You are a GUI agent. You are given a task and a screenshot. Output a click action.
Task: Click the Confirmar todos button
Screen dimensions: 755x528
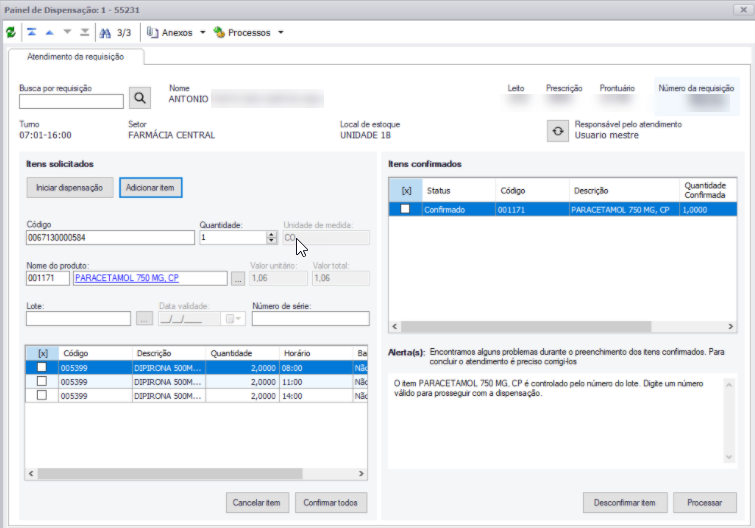point(331,502)
